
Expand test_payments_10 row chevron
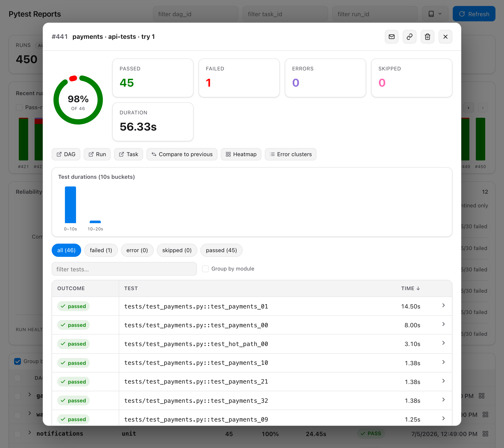[443, 362]
